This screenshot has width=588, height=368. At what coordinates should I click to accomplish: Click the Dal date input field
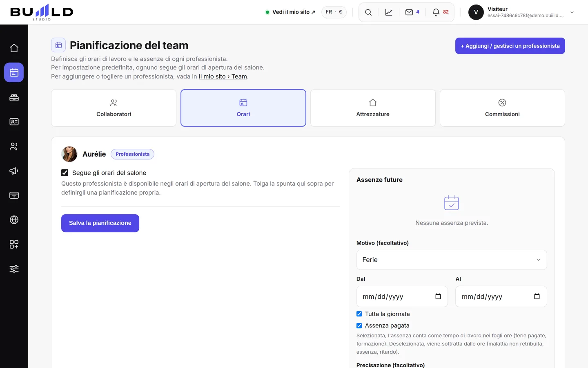click(x=402, y=296)
